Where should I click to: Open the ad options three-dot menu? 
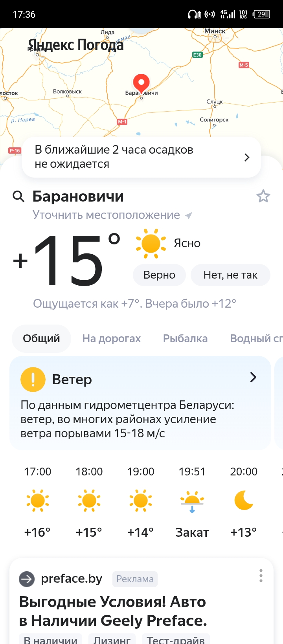tap(261, 576)
